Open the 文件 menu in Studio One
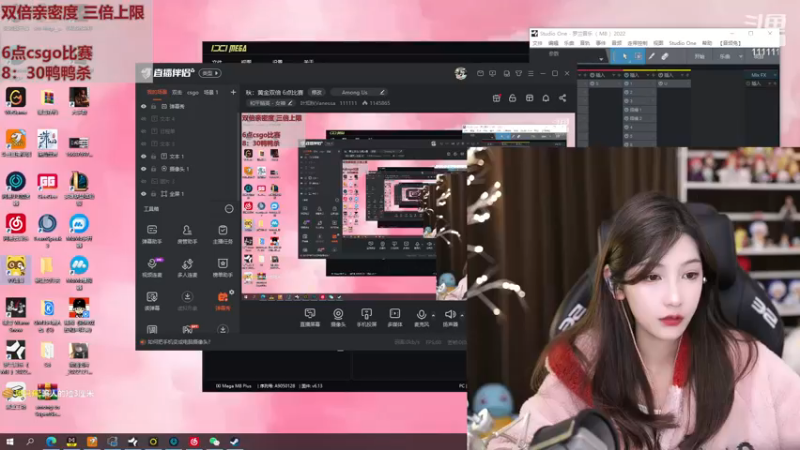The width and height of the screenshot is (800, 450). pos(538,43)
